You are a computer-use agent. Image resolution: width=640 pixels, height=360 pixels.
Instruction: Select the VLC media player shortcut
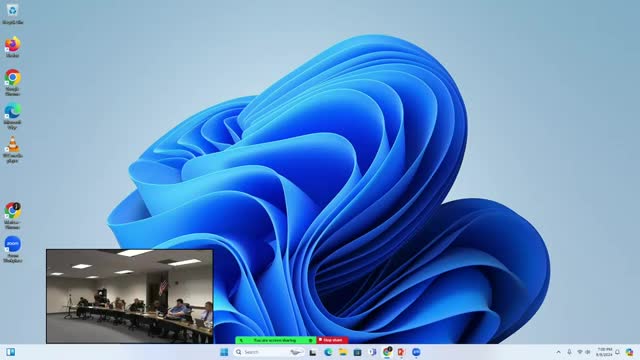[13, 150]
